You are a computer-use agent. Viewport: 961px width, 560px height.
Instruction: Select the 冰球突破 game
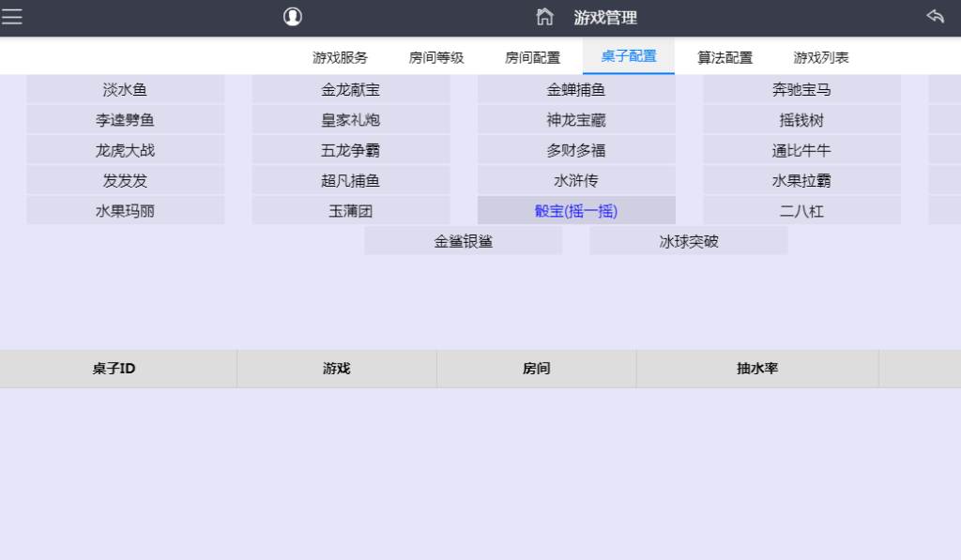click(x=688, y=240)
